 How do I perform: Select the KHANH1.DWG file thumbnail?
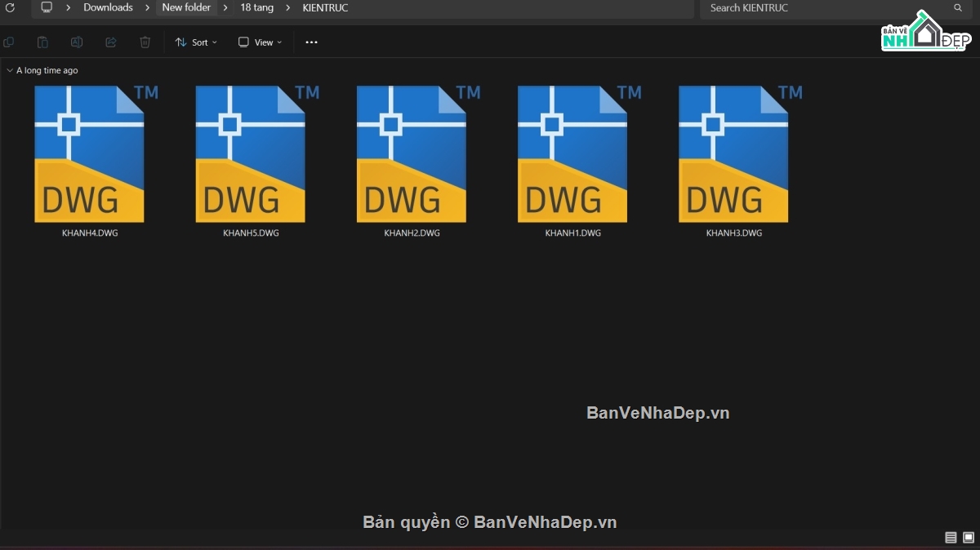(572, 154)
